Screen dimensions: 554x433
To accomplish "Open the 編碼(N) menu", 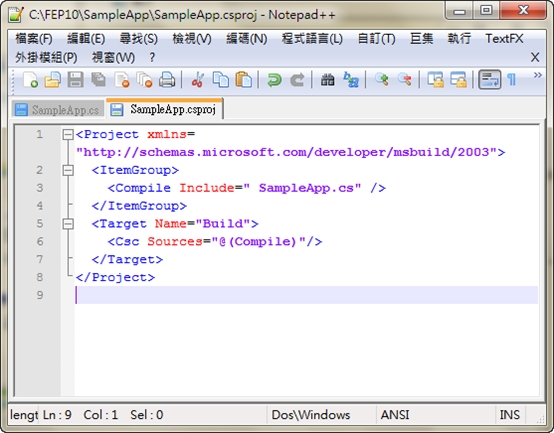I will (247, 38).
